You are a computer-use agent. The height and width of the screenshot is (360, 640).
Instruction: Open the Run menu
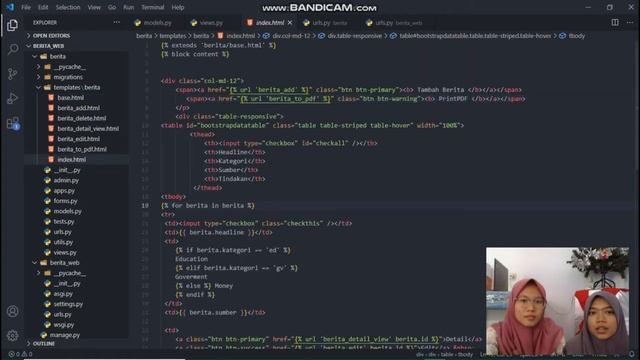click(129, 7)
